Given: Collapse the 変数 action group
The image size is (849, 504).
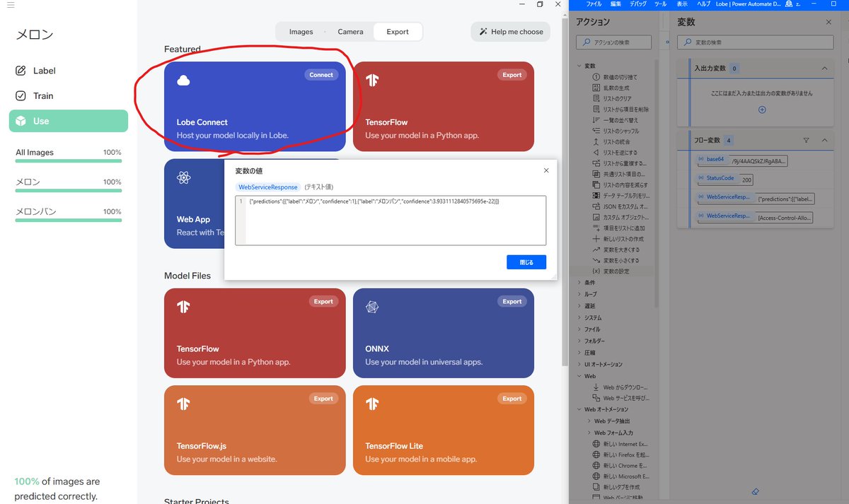Looking at the screenshot, I should point(579,66).
